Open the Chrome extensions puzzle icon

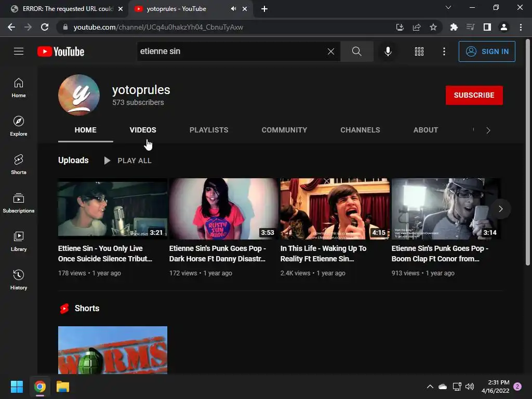pos(454,27)
